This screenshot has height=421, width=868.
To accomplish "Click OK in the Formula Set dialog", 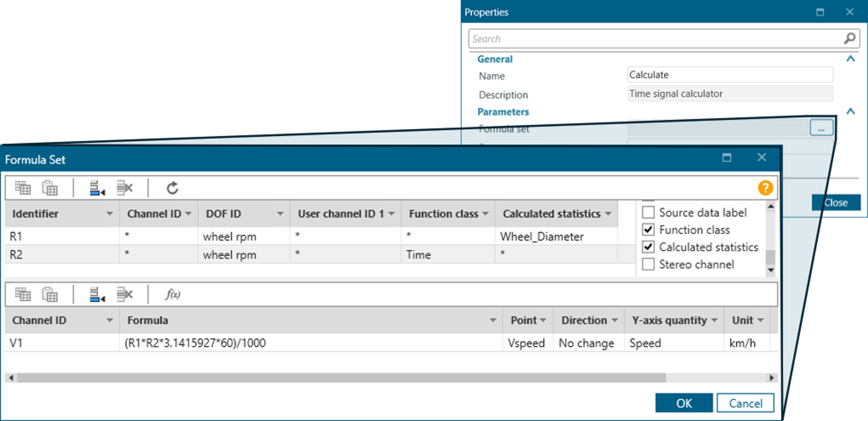I will click(684, 403).
